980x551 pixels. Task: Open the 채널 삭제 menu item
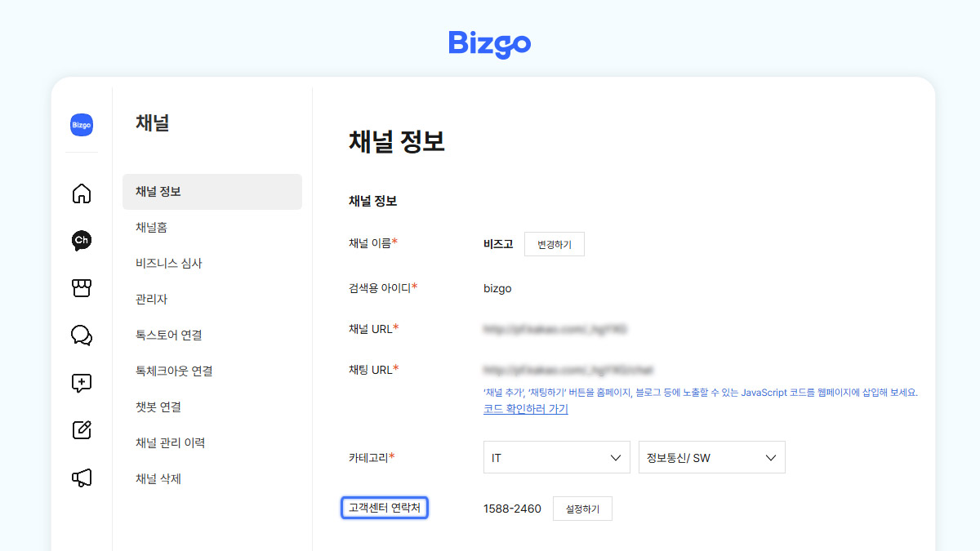[158, 478]
